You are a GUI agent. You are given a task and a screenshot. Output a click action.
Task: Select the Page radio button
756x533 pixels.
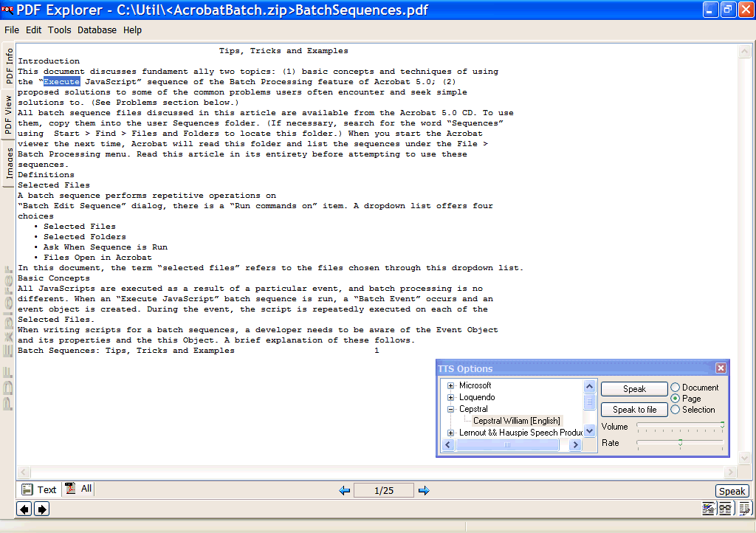[x=675, y=399]
